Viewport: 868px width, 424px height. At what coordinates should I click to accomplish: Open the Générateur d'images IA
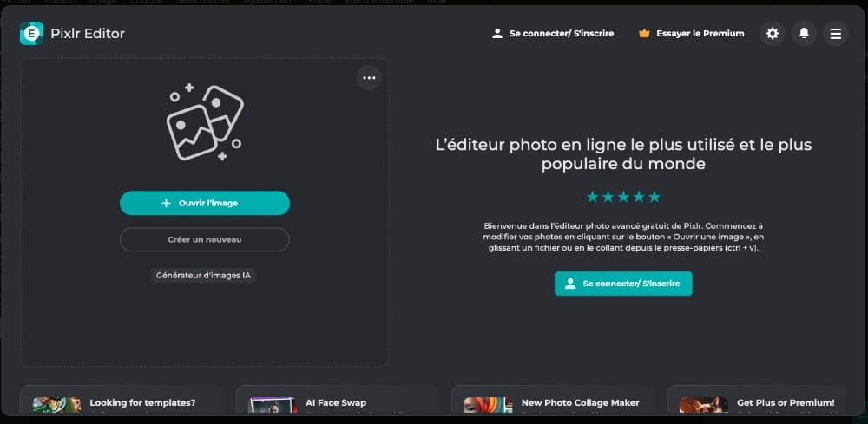(203, 275)
